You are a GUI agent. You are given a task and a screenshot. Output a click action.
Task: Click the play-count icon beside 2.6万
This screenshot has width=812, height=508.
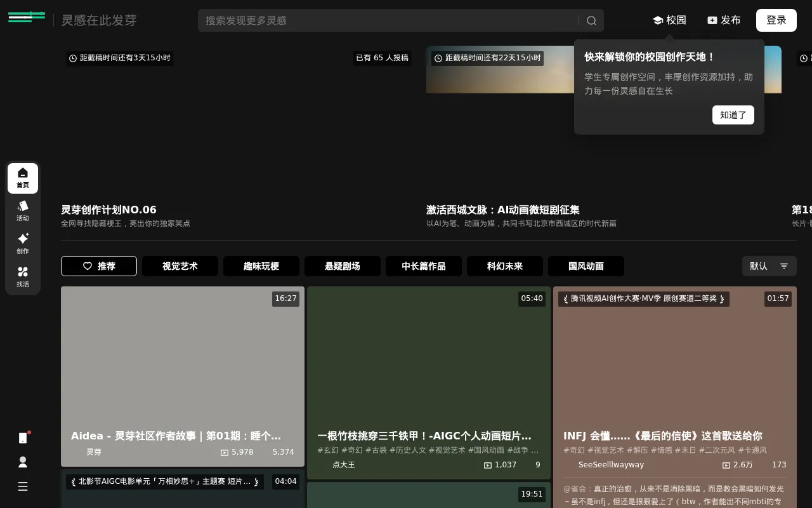(x=726, y=465)
